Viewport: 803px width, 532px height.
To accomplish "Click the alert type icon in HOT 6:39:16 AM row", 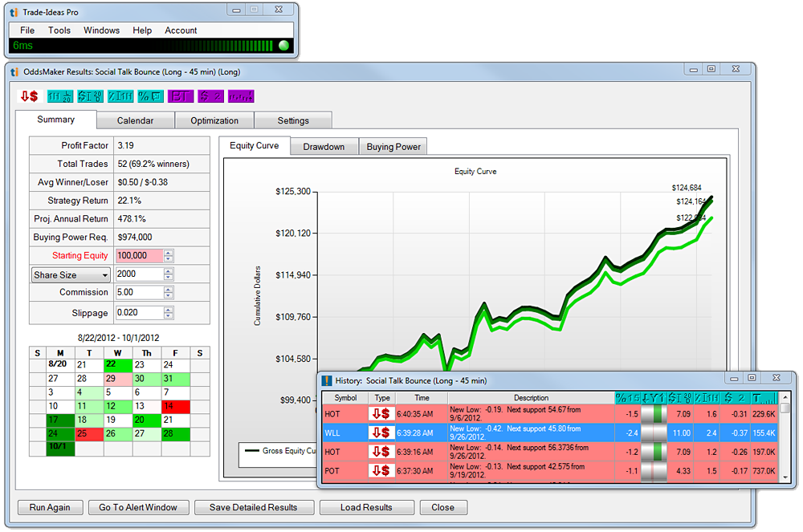I will (x=381, y=452).
